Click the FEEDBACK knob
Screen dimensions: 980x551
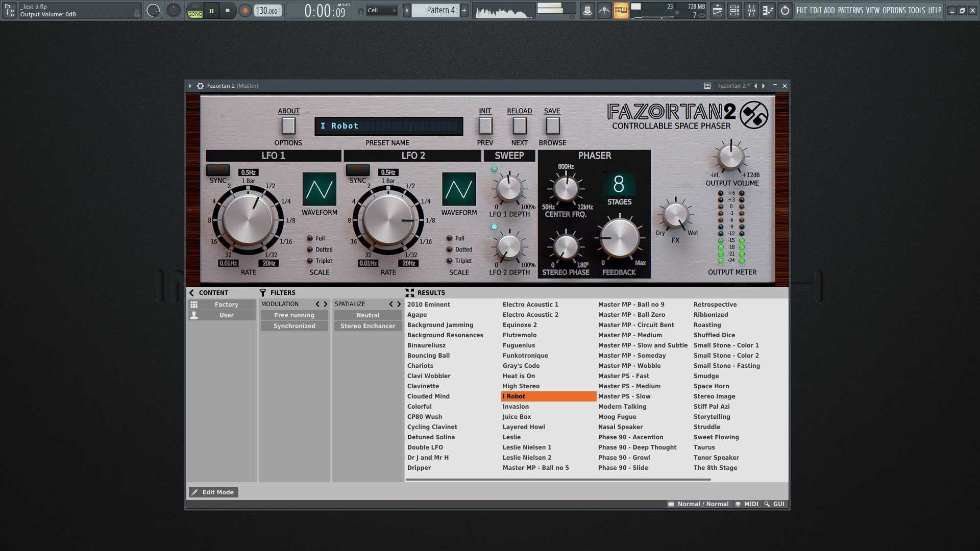(619, 238)
